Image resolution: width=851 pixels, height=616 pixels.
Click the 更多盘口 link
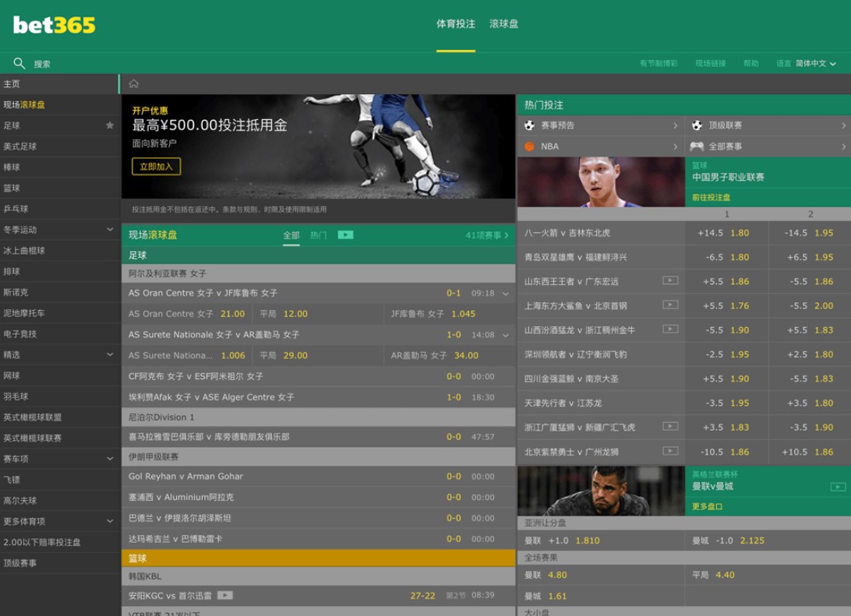pyautogui.click(x=707, y=506)
